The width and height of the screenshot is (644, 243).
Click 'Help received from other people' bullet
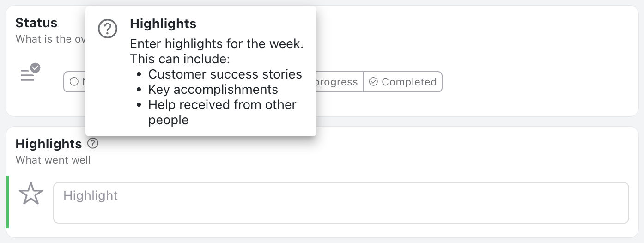coord(222,112)
